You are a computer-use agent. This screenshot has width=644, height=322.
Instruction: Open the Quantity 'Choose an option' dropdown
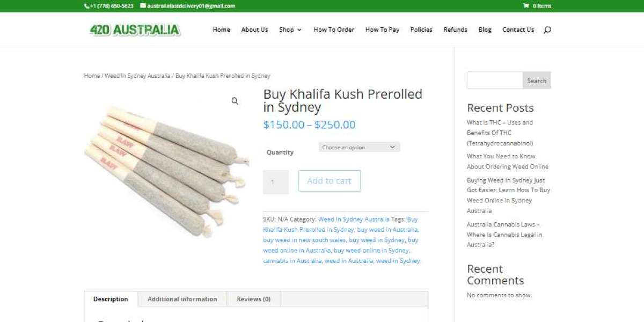pyautogui.click(x=359, y=147)
